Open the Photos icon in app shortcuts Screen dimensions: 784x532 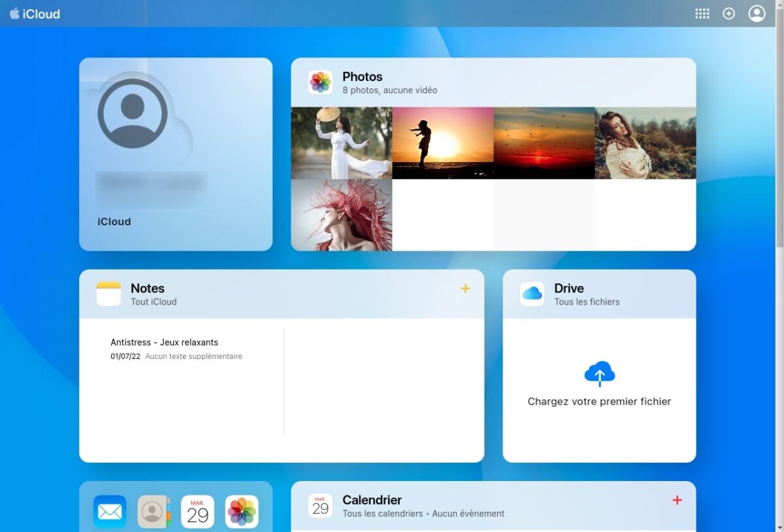242,512
